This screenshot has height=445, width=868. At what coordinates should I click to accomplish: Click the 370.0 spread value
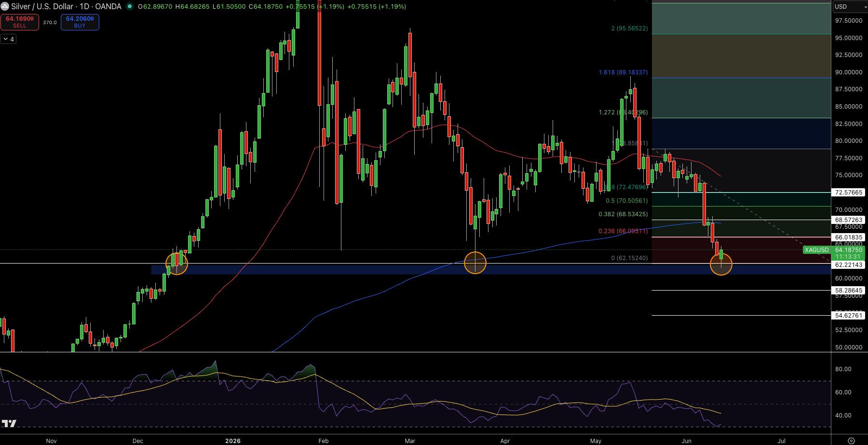coord(50,23)
